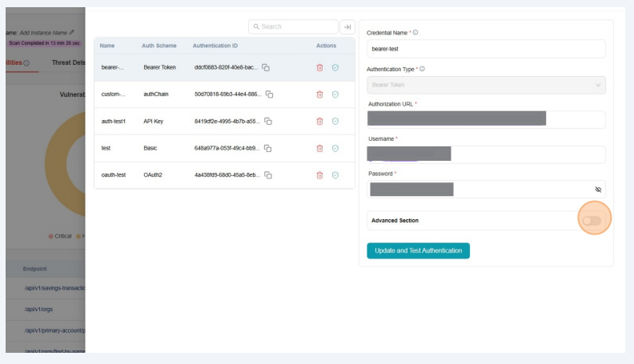Click the Credential Name input field
634x364 pixels.
click(486, 49)
